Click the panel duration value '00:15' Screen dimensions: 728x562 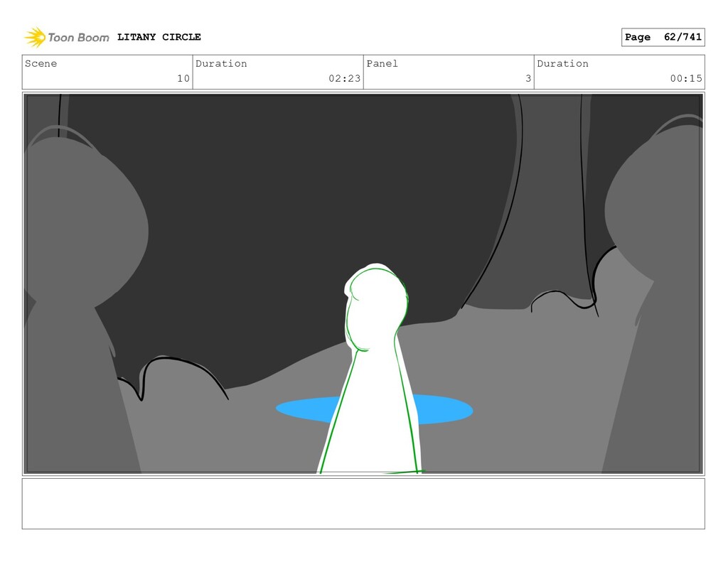click(686, 78)
